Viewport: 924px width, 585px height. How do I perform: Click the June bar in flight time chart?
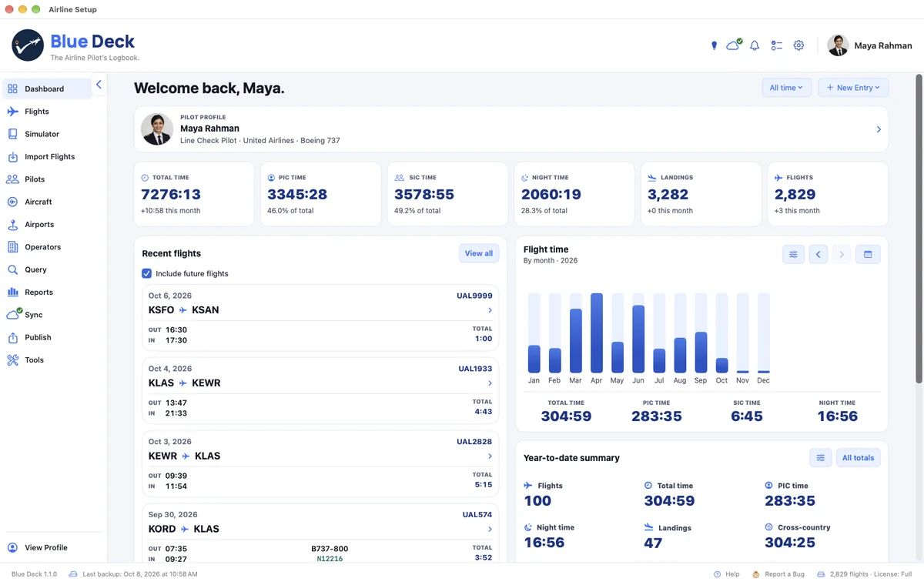(x=638, y=339)
